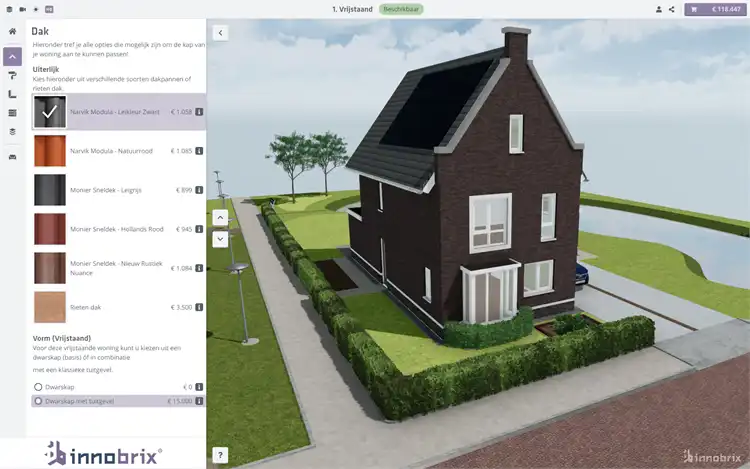Click the Monier Sneldek - Leigrijs label
Viewport: 750px width, 469px height.
106,190
